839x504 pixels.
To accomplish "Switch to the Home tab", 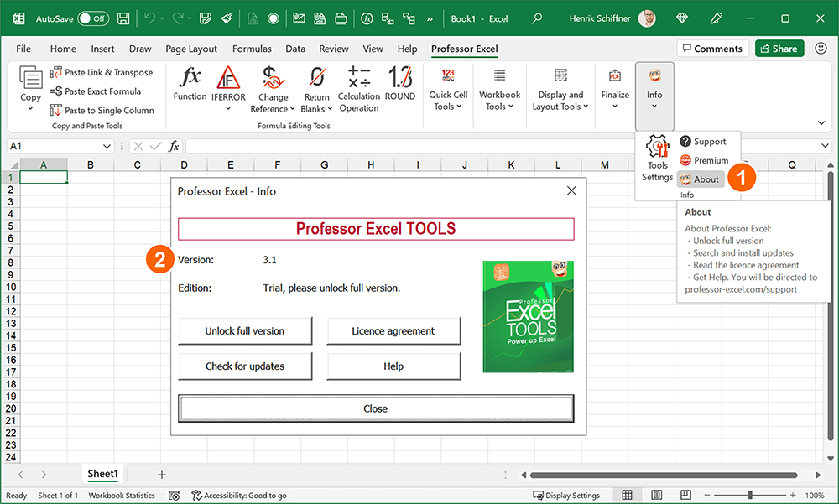I will click(x=63, y=49).
